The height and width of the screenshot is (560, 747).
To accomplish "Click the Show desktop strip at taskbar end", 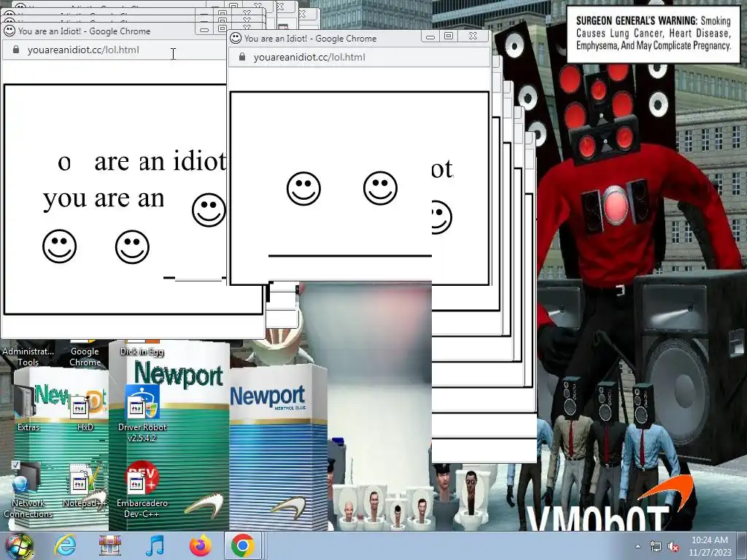I will tap(743, 545).
